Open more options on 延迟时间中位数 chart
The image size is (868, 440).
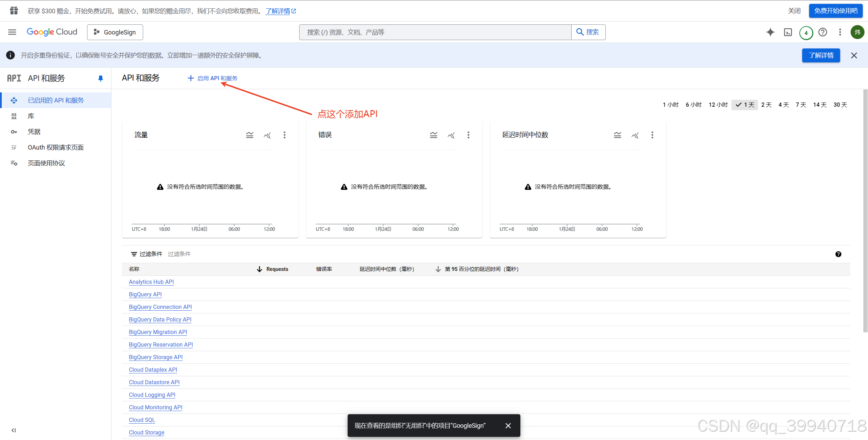pyautogui.click(x=652, y=135)
